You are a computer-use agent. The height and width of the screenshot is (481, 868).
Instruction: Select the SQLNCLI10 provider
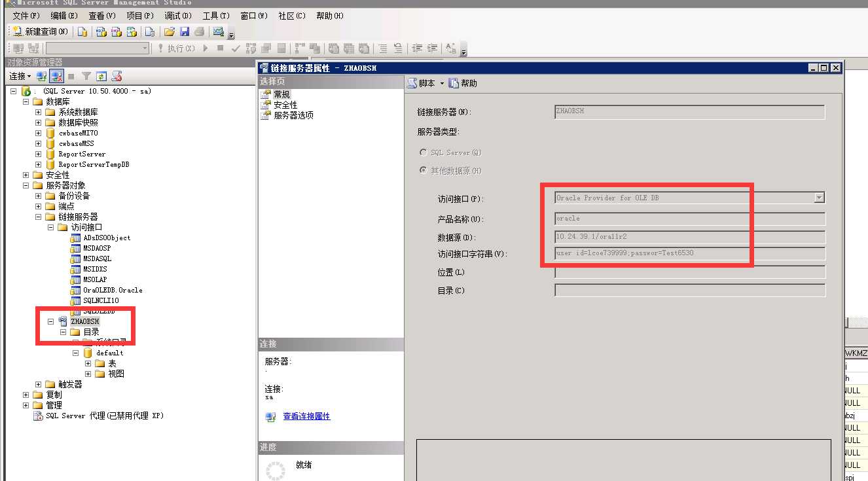tap(101, 300)
